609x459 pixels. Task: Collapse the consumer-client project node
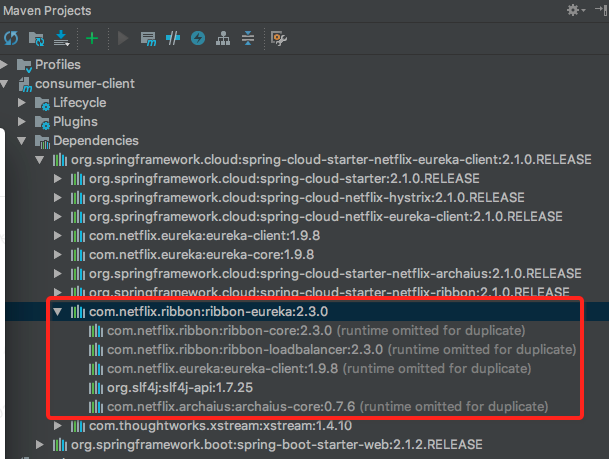tap(5, 83)
